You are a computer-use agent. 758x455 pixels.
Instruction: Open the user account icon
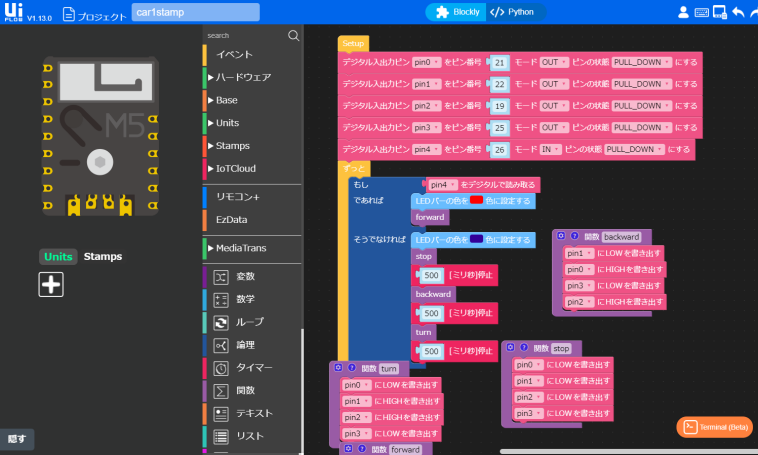(x=684, y=13)
